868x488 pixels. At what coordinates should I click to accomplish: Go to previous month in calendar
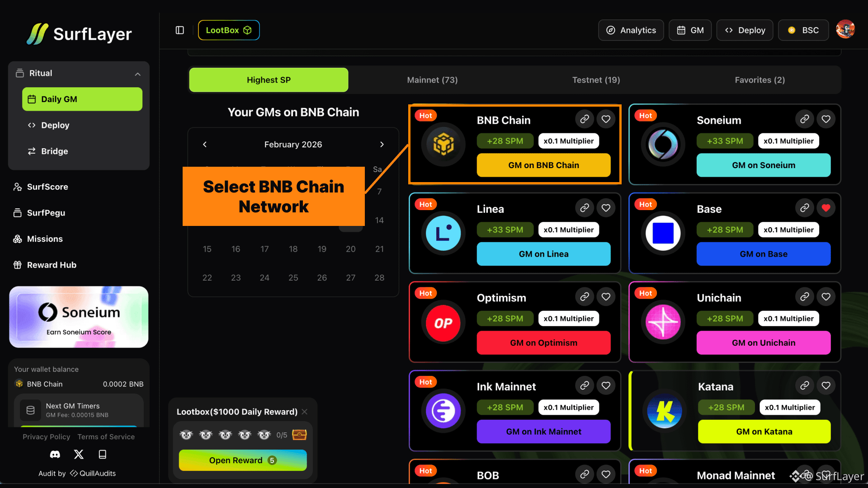pos(205,145)
